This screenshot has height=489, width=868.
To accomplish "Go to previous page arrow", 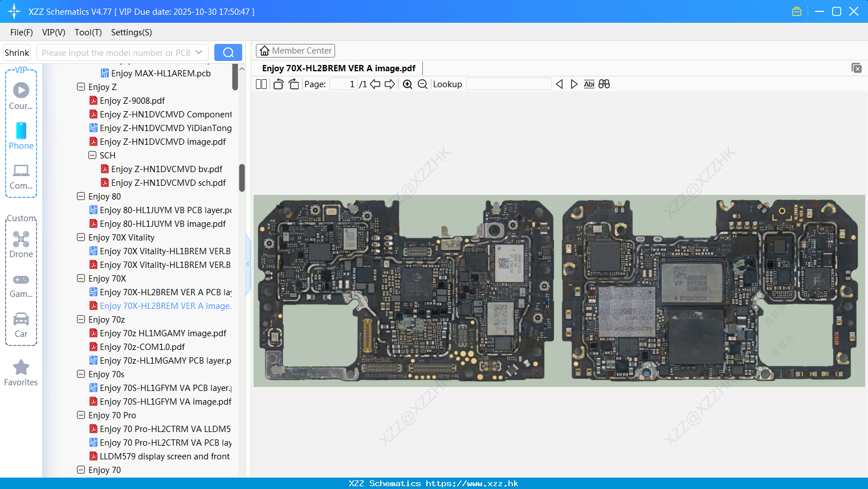I will [375, 84].
